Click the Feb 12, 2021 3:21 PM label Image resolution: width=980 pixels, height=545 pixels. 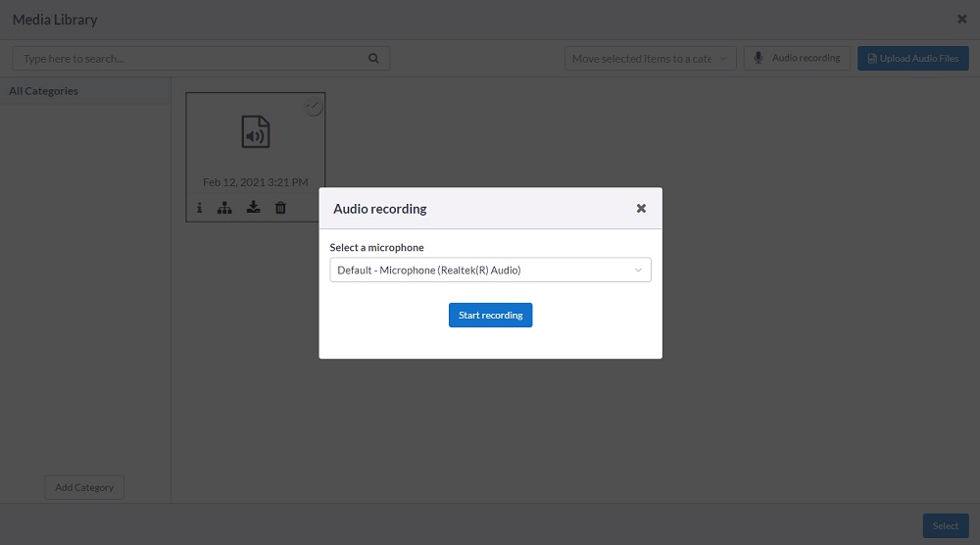[x=256, y=182]
